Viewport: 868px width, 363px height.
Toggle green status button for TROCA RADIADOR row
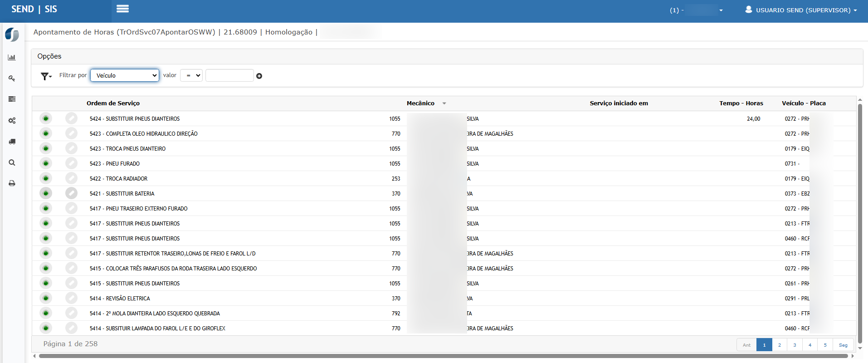tap(46, 178)
